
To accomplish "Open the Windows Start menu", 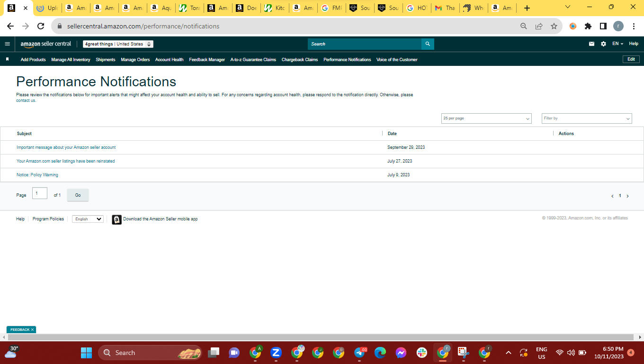I will [86, 353].
